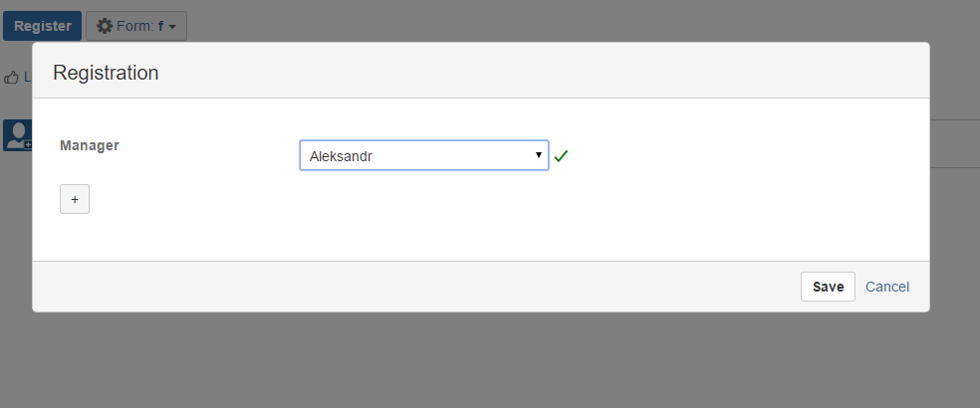
Task: Click the 'Form:' text label
Action: (134, 27)
